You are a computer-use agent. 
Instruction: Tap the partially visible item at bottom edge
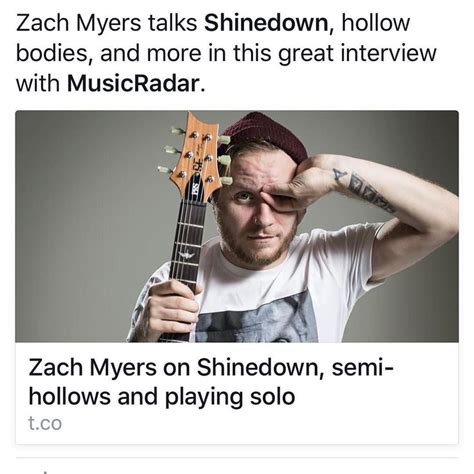[45, 471]
